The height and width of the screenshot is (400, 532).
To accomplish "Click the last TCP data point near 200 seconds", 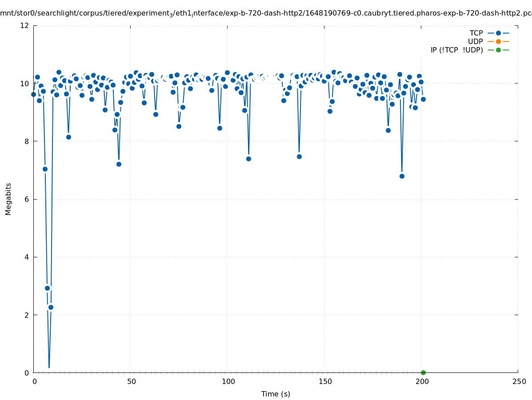I will pyautogui.click(x=423, y=99).
